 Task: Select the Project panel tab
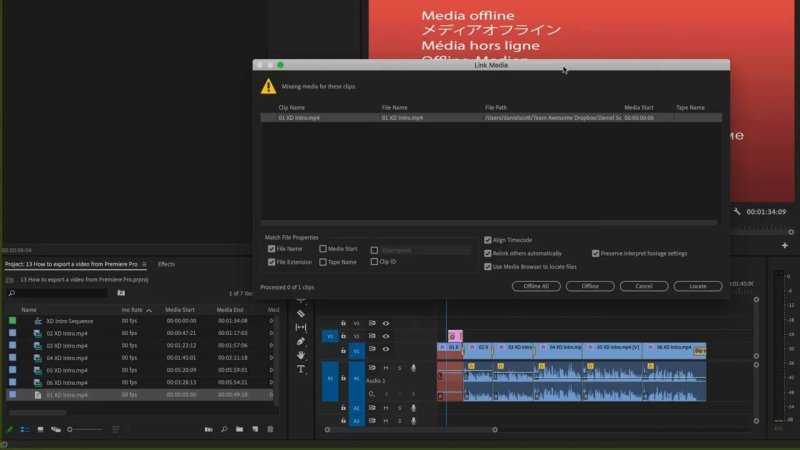pyautogui.click(x=71, y=264)
